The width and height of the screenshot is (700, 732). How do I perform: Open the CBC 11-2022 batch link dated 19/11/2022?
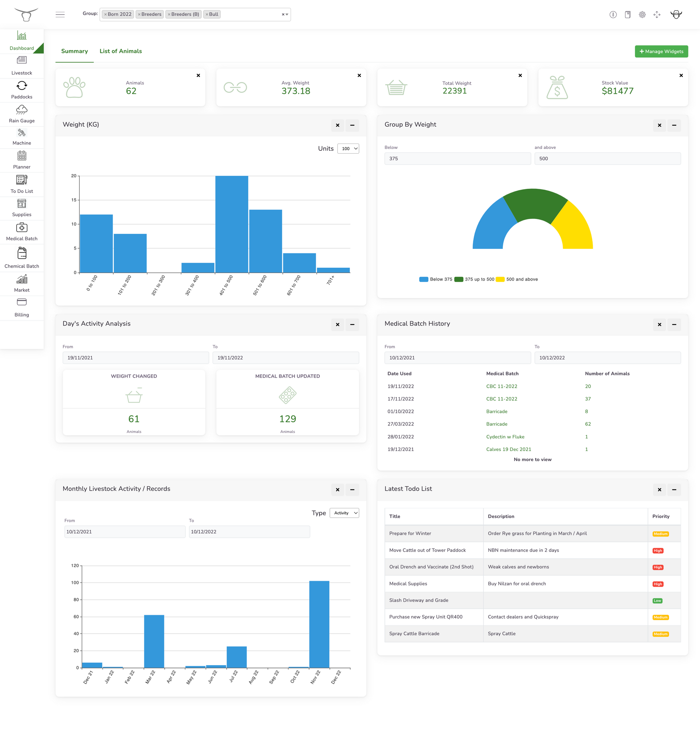click(501, 386)
